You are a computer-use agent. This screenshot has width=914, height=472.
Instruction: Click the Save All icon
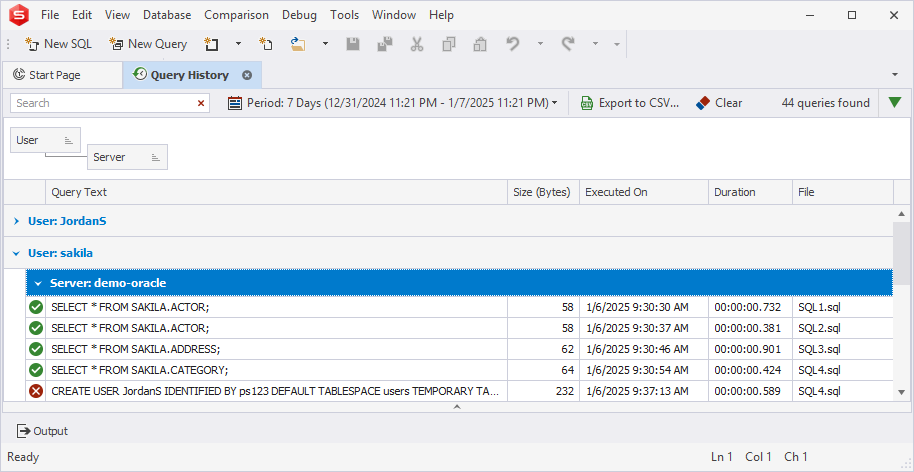point(384,44)
